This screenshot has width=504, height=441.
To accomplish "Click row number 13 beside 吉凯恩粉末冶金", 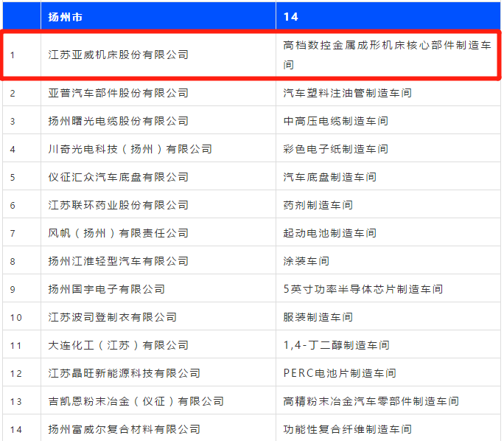I will point(15,401).
